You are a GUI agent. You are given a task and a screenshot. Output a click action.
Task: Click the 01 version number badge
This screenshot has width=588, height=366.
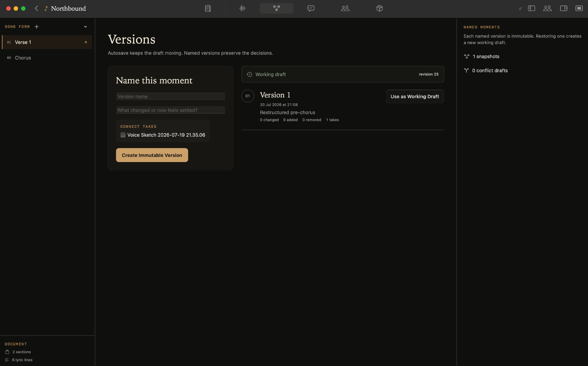coord(248,96)
